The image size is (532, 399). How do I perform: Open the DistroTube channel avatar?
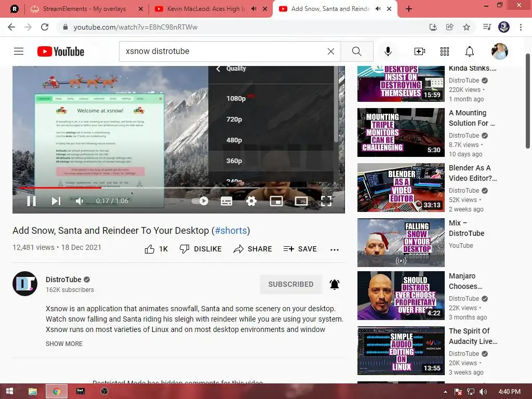click(25, 284)
